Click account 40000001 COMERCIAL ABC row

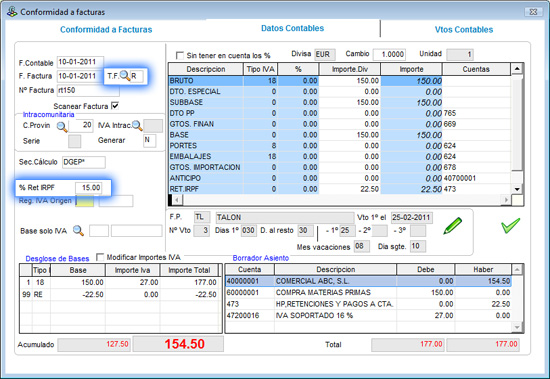[368, 281]
